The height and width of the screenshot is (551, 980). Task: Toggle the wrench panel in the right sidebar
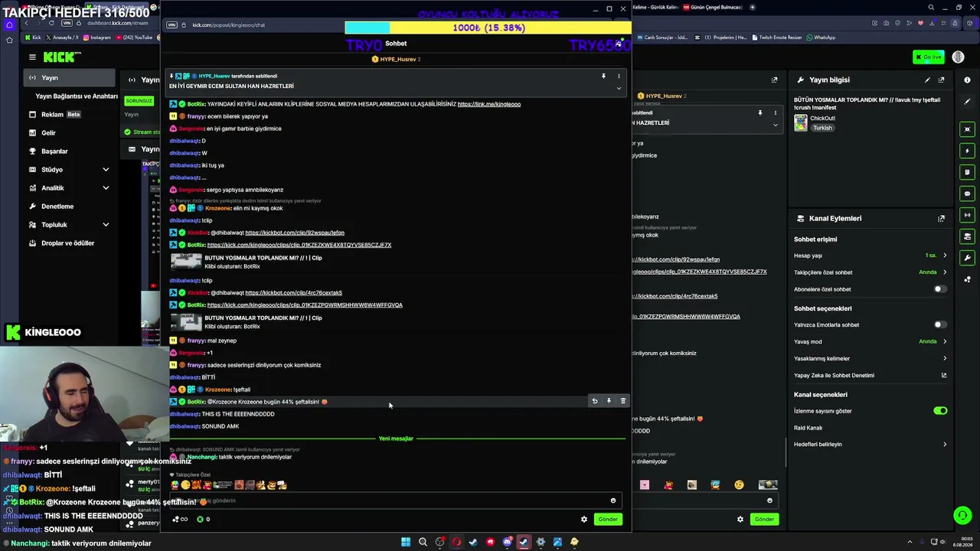(x=968, y=258)
